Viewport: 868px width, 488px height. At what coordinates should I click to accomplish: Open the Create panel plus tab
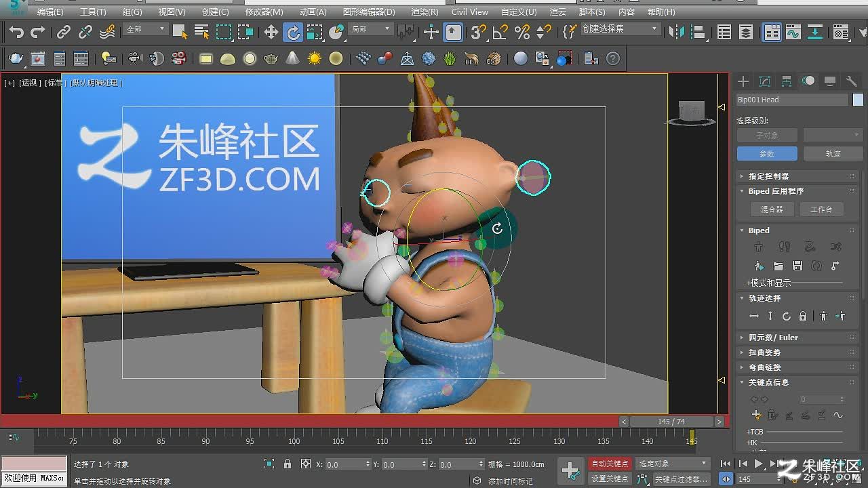coord(743,81)
